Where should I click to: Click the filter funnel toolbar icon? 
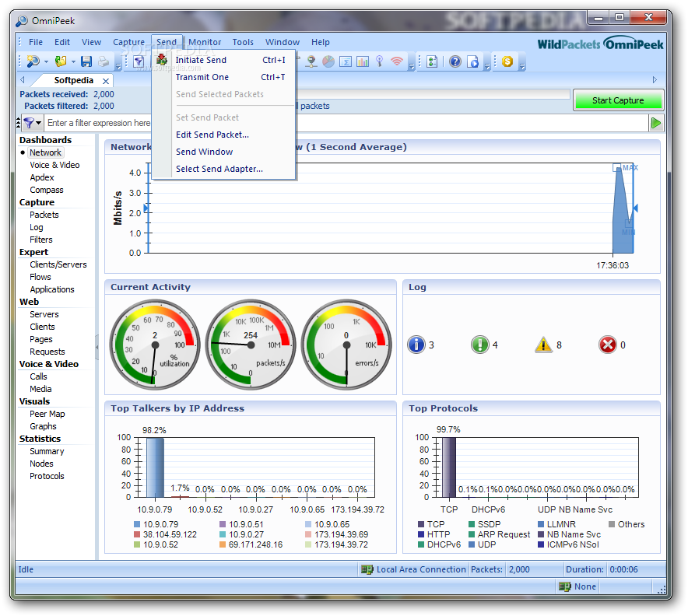click(139, 61)
